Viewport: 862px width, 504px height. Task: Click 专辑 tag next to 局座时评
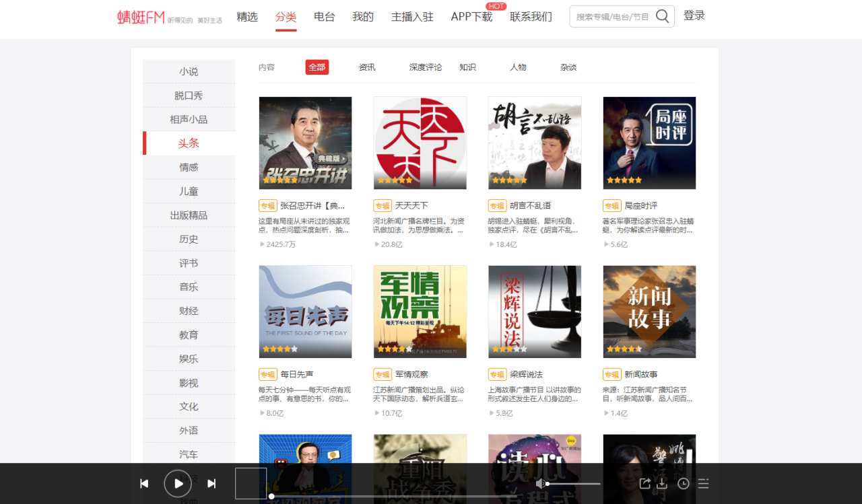[612, 205]
